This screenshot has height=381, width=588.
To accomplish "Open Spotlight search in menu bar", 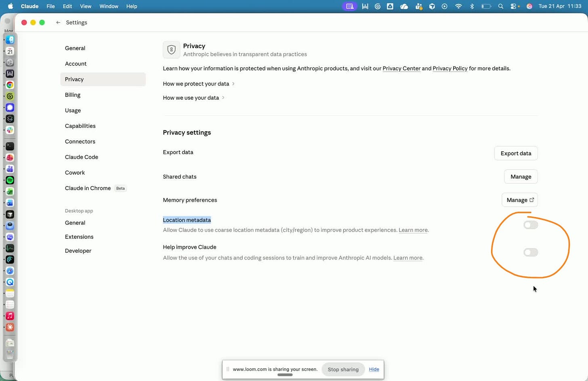I will [501, 6].
